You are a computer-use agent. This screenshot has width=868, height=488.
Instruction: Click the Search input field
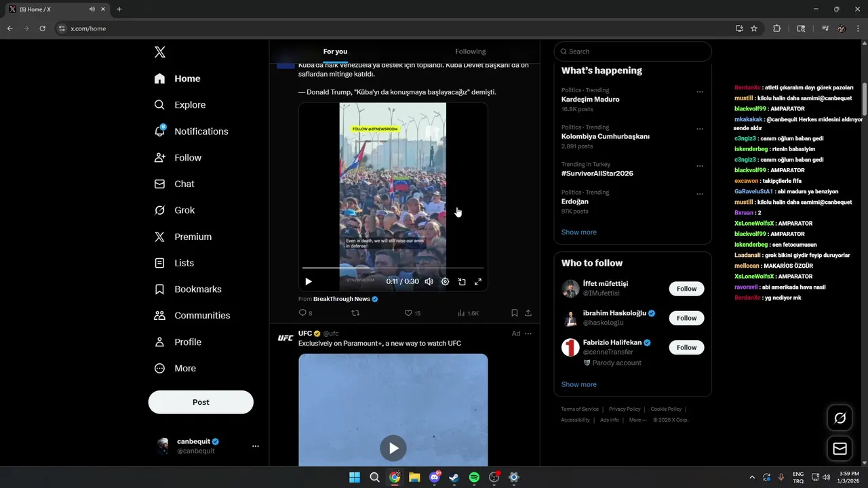[x=633, y=52]
